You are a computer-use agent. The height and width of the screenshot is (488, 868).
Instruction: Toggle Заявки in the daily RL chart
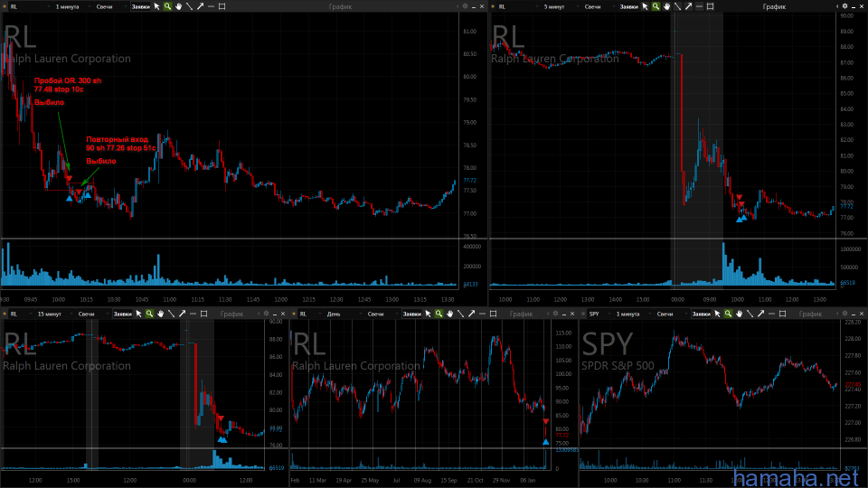(412, 314)
